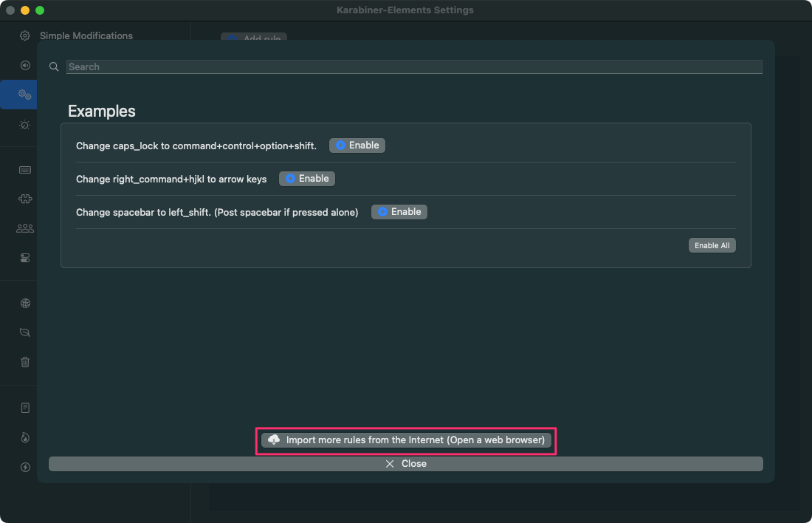This screenshot has width=812, height=523.
Task: Enable the spacebar to left_shift rule
Action: 399,211
